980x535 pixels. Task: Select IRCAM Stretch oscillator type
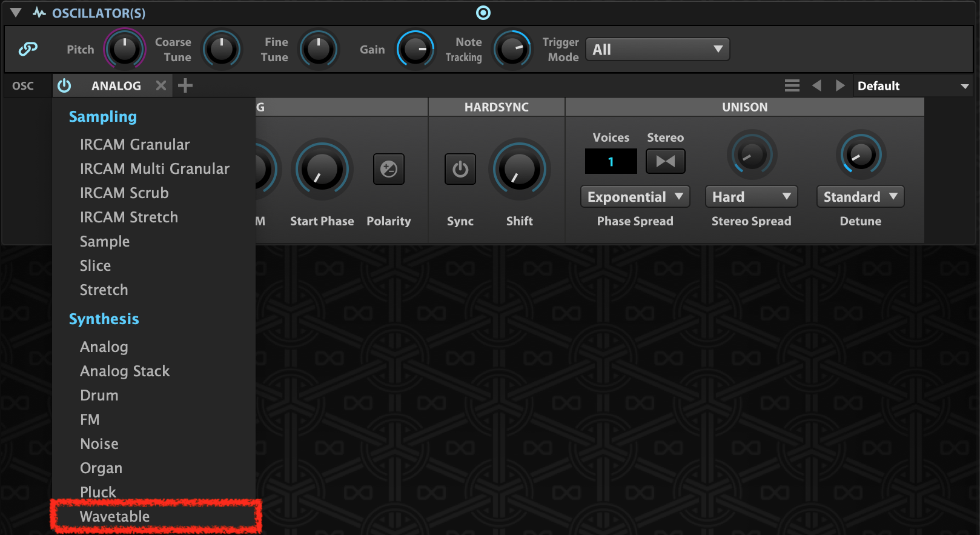tap(154, 217)
